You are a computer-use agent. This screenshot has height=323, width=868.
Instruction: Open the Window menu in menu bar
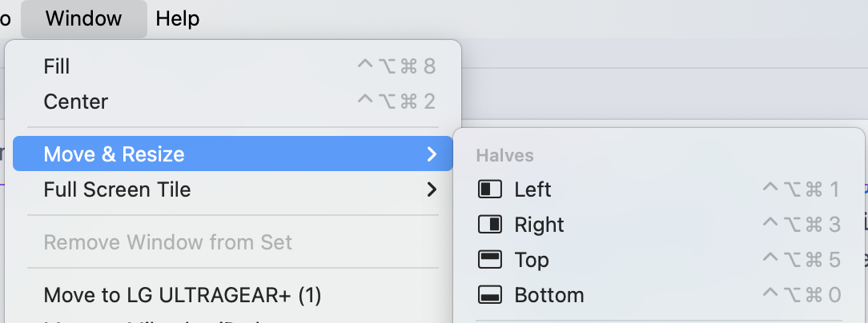tap(83, 18)
